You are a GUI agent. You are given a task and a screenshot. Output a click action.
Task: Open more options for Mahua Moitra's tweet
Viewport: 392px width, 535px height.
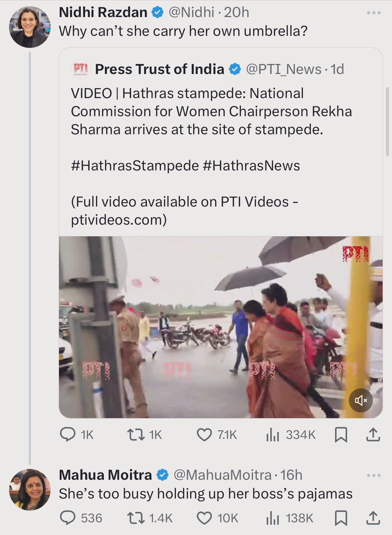374,475
